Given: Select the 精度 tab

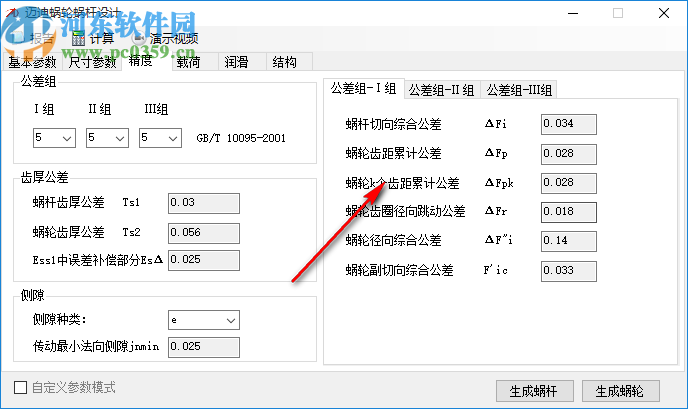Looking at the screenshot, I should (x=141, y=61).
